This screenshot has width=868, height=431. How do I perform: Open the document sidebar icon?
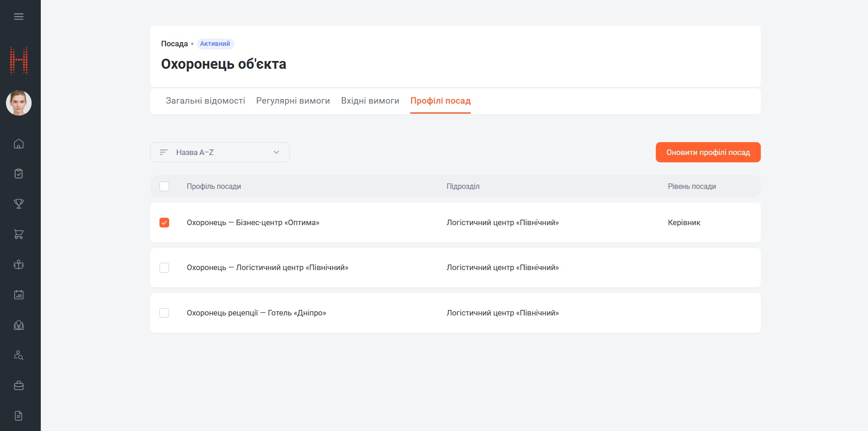coord(19,416)
